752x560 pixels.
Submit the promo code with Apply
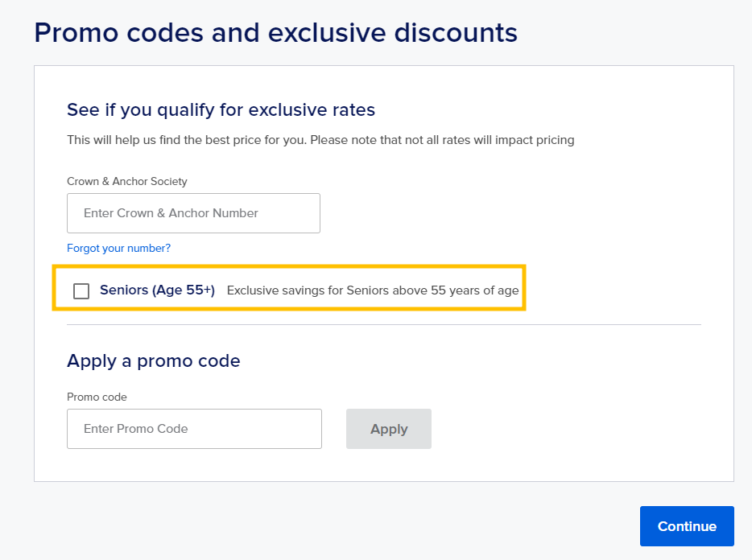(388, 429)
